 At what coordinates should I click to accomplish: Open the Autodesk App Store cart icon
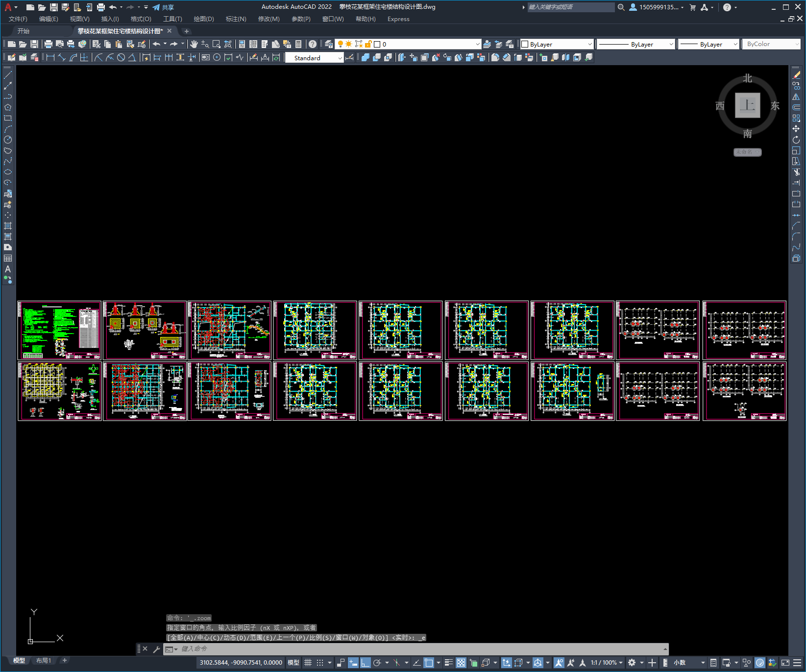click(693, 7)
